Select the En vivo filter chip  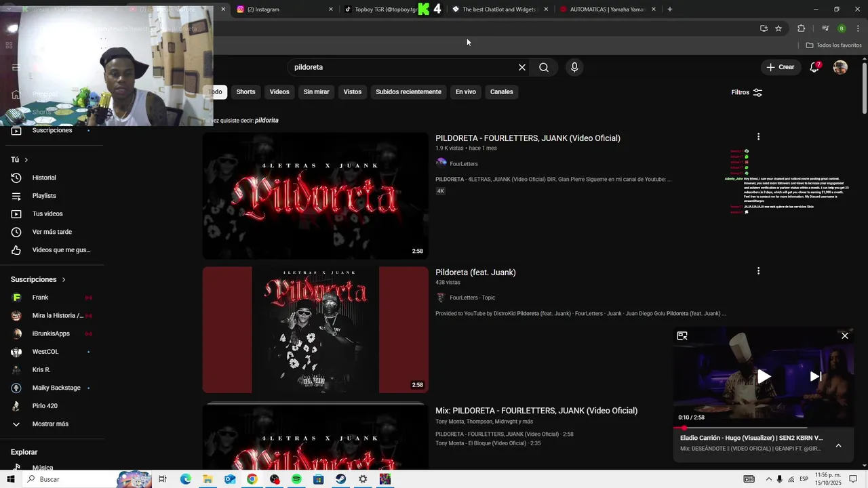pyautogui.click(x=465, y=92)
